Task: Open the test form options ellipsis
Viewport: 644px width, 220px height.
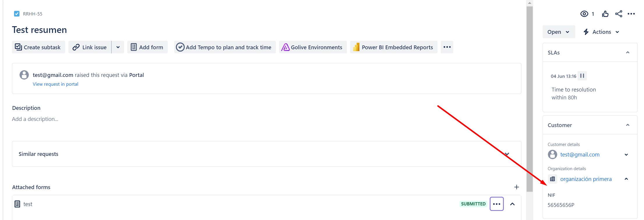Action: [497, 204]
